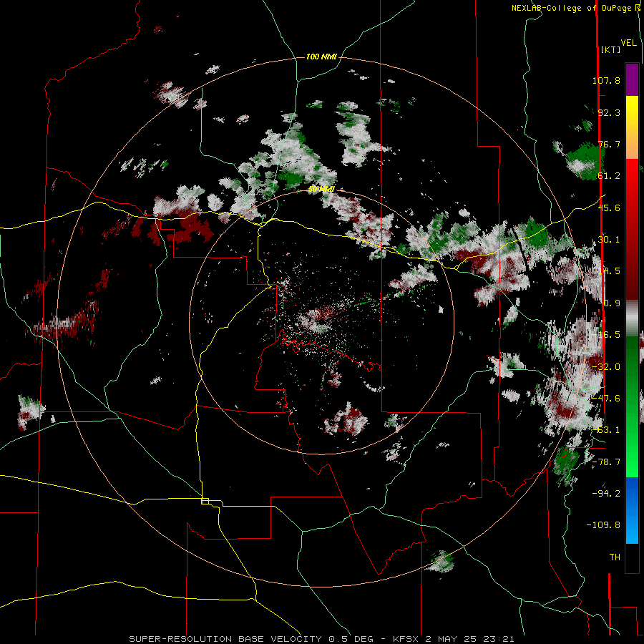
Task: Click the small yellow square marker on the map
Action: point(205,501)
